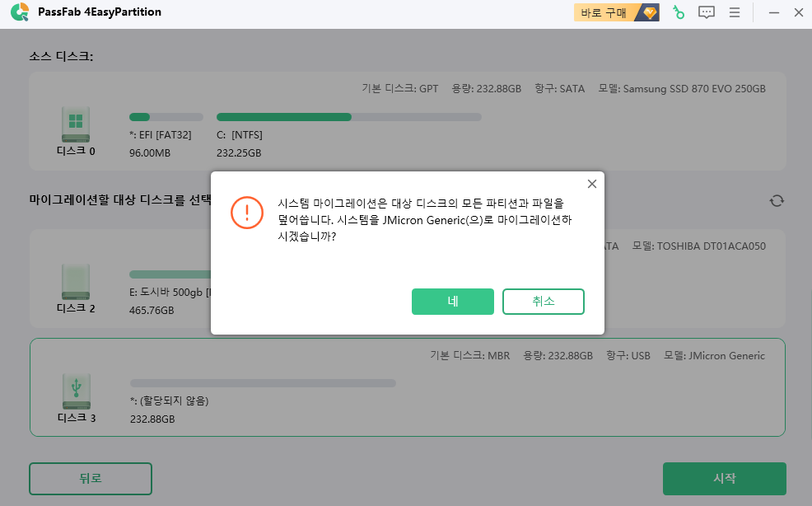The image size is (812, 506).
Task: Go back using 뒤로 button
Action: [x=91, y=479]
